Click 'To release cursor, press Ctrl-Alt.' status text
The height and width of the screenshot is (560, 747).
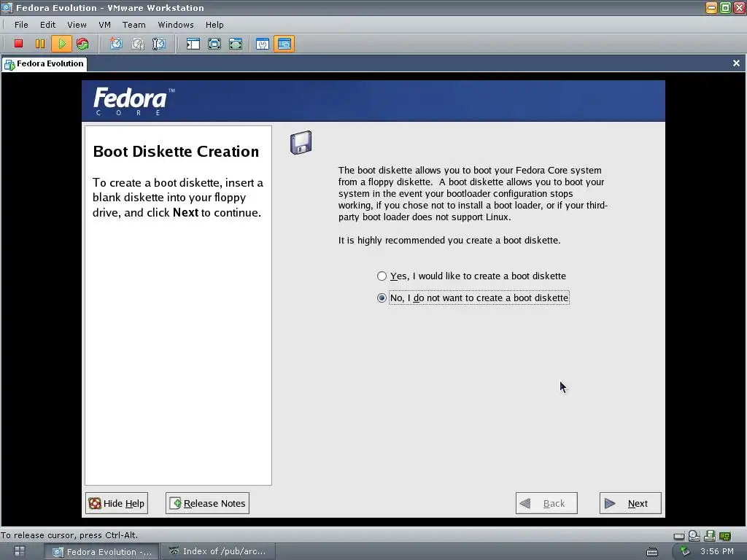click(69, 534)
